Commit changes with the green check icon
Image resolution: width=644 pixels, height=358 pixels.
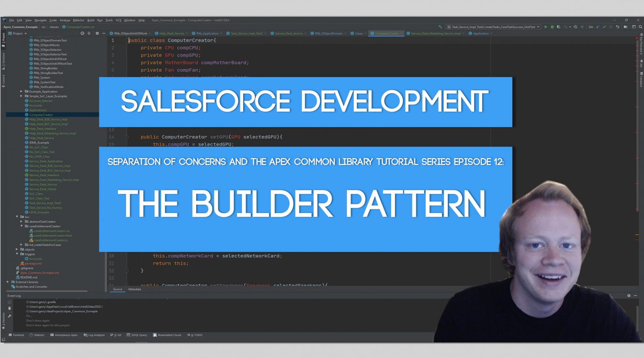(x=604, y=26)
